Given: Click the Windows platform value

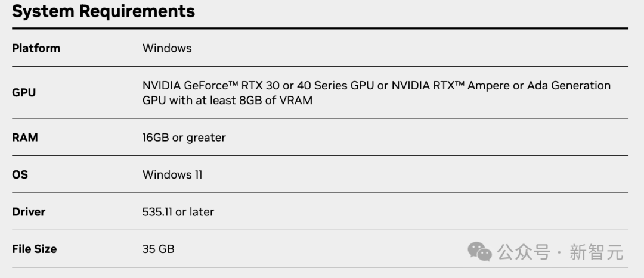Looking at the screenshot, I should (x=167, y=48).
